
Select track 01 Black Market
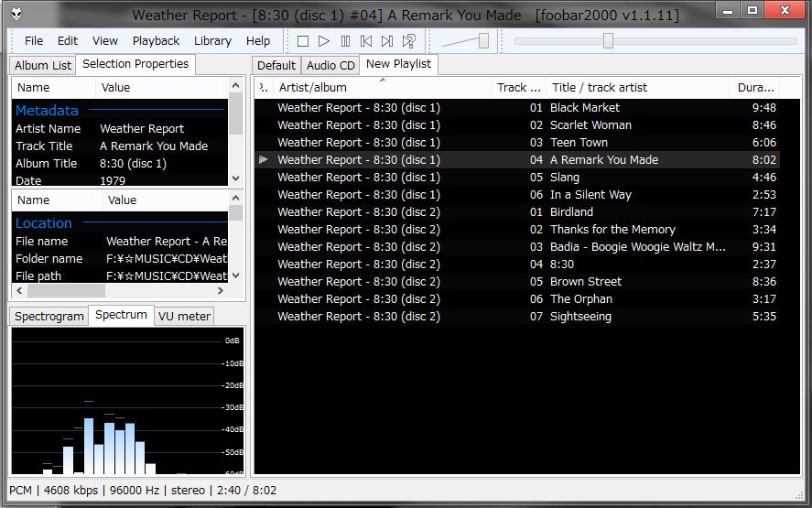point(517,108)
